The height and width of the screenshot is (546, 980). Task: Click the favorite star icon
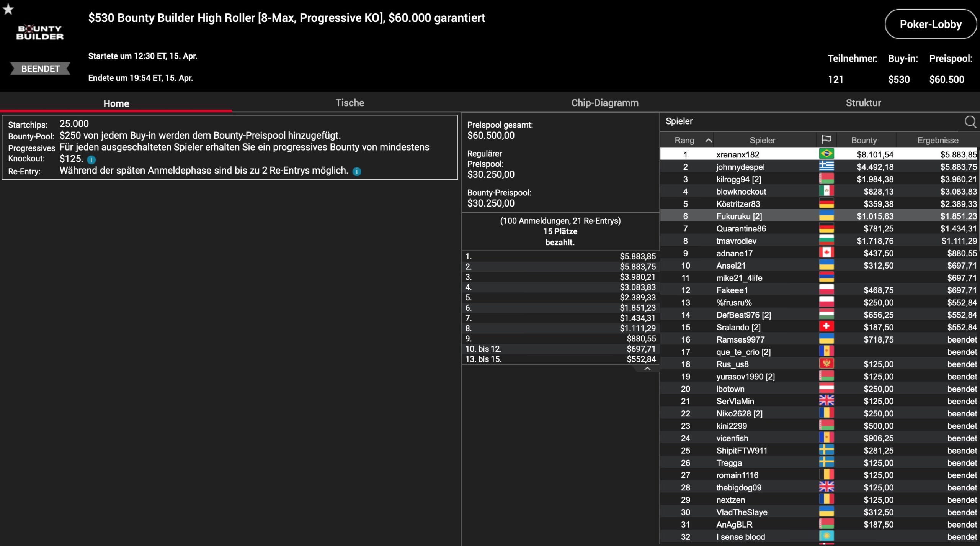coord(8,9)
